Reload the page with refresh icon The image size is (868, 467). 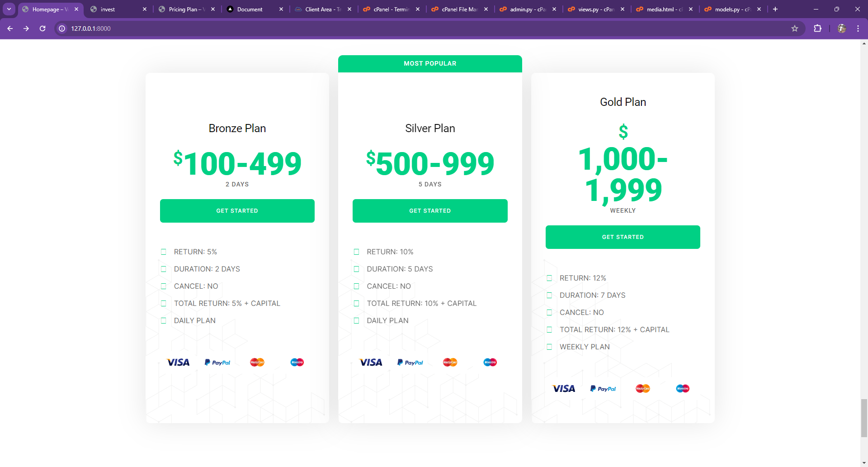(42, 29)
